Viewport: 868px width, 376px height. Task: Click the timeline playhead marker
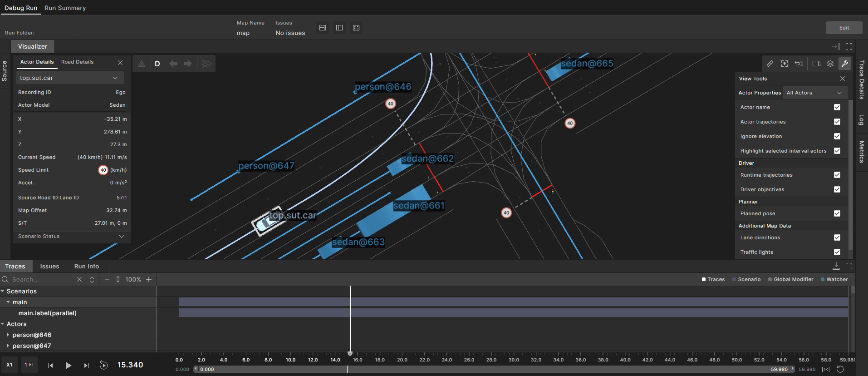[350, 353]
